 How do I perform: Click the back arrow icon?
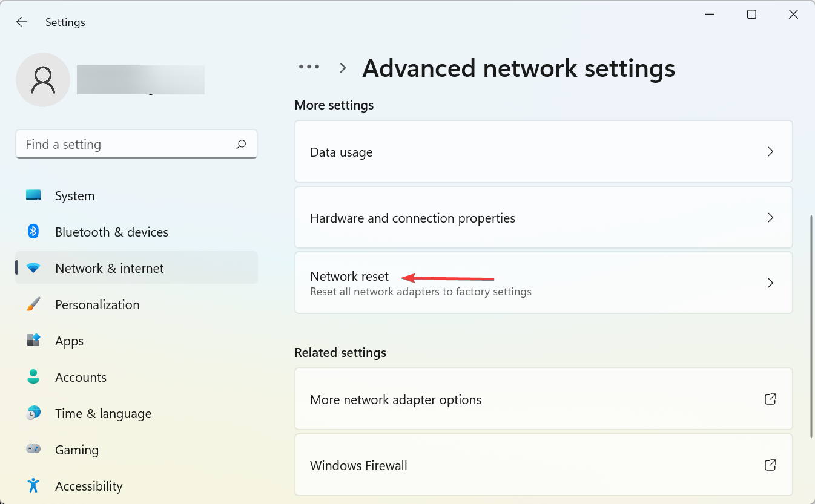point(22,22)
